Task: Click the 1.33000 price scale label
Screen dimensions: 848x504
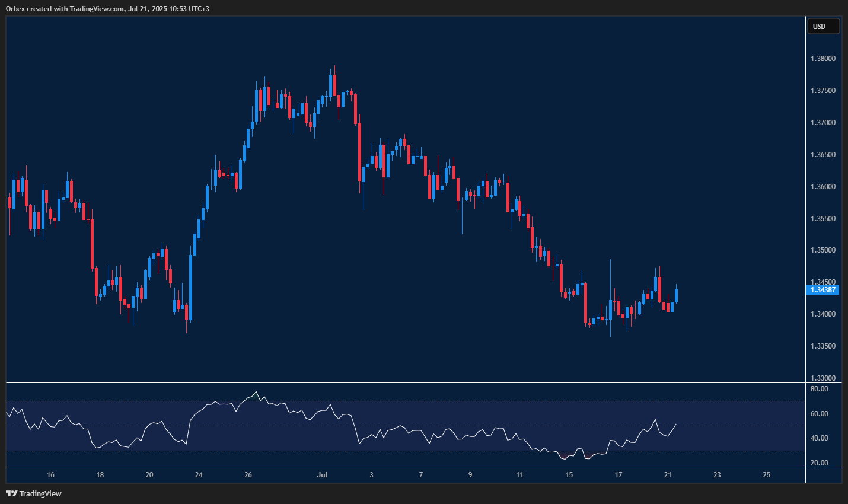Action: coord(823,378)
